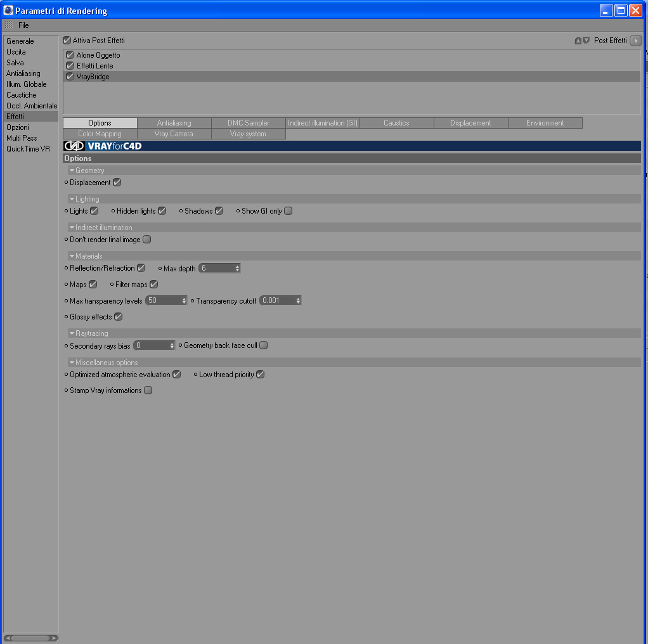Select Occl. Ambientale in the sidebar

coord(30,105)
